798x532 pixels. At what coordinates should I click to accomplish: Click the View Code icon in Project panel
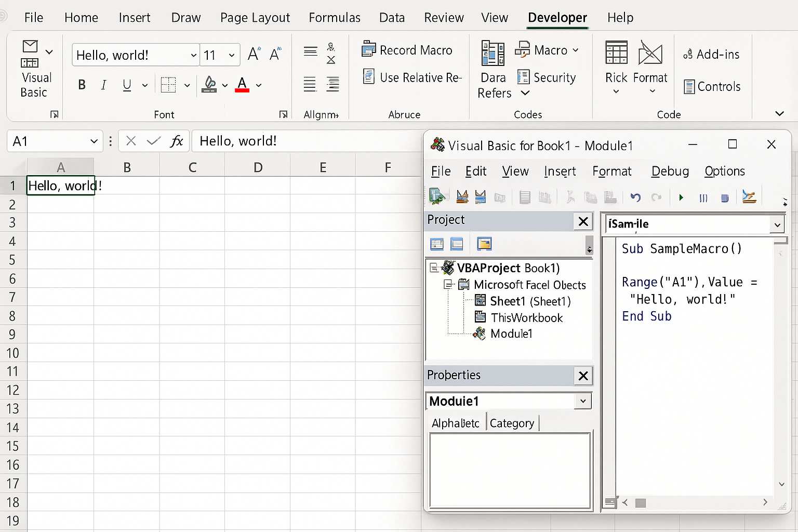pos(437,244)
